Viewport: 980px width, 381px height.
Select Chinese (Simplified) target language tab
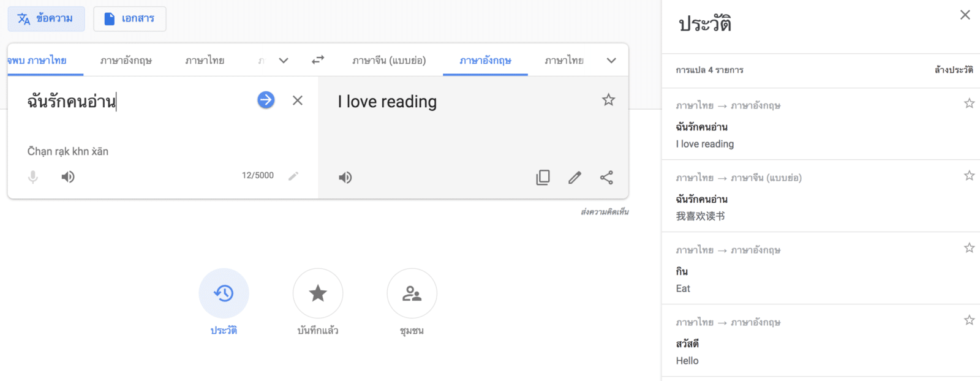[389, 61]
